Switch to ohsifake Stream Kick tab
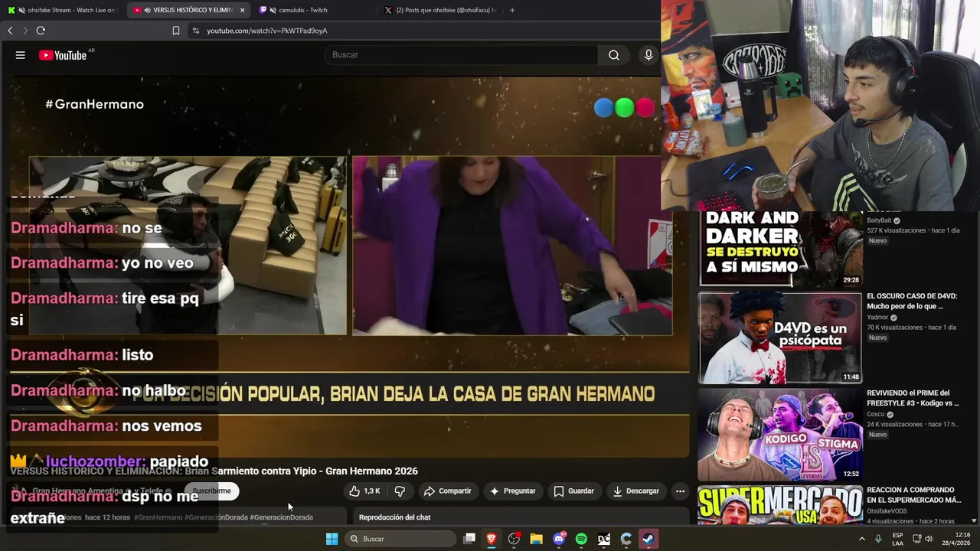This screenshot has height=551, width=980. (x=64, y=10)
